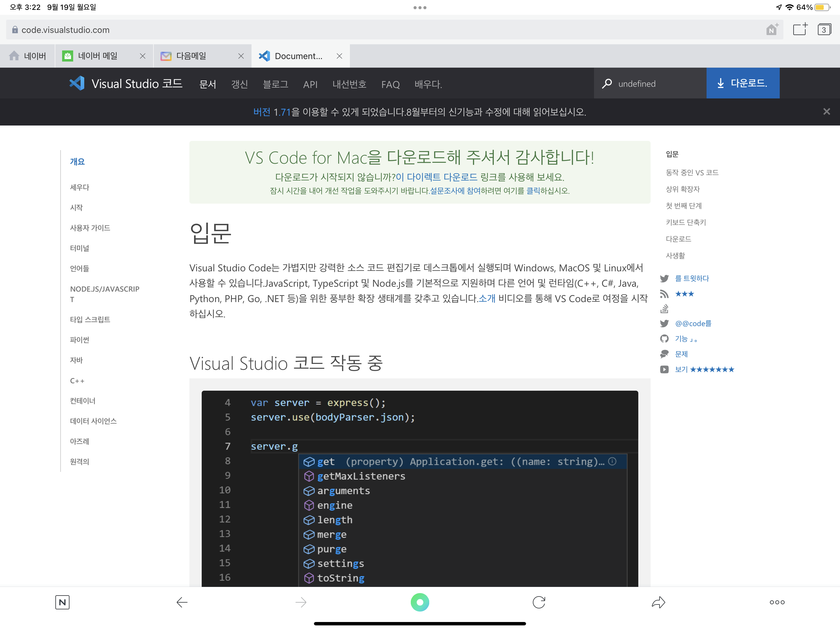The image size is (840, 630).
Task: Focus the search field showing undefined
Action: pyautogui.click(x=650, y=83)
